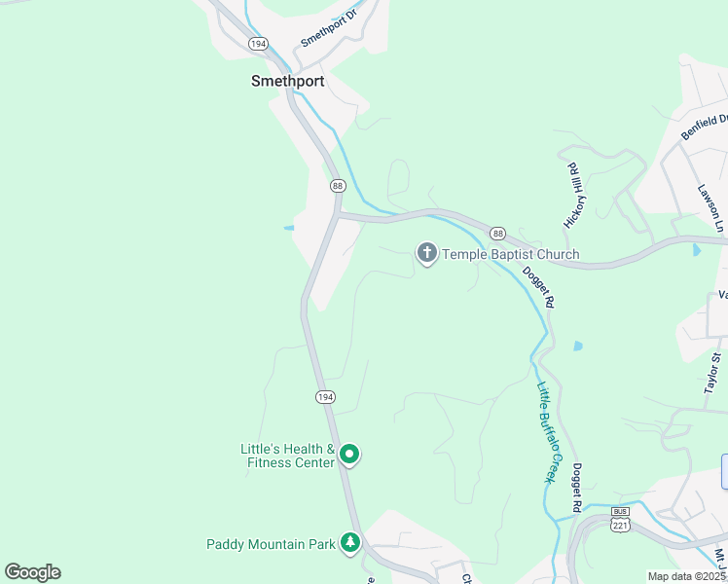728x584 pixels.
Task: Click the Temple Baptist Church pin icon
Action: point(426,254)
